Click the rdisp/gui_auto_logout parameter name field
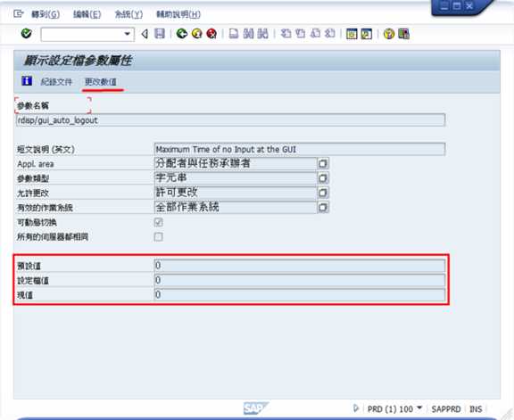The image size is (514, 420). (230, 120)
